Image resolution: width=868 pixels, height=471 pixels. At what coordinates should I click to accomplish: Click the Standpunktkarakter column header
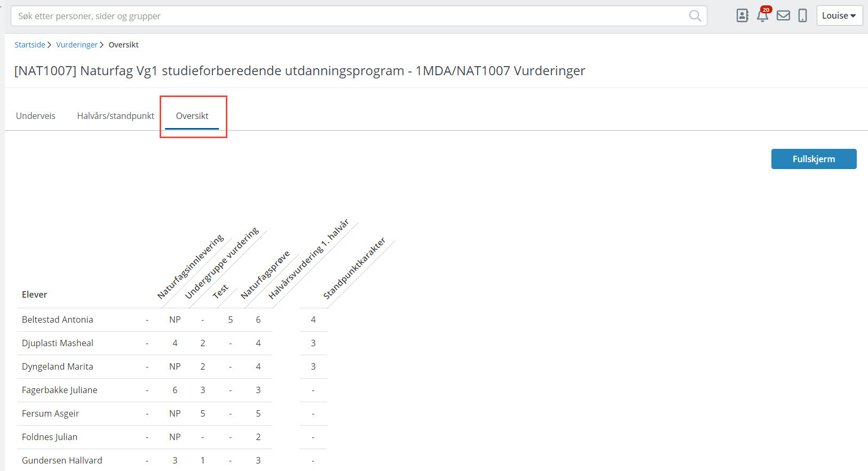pyautogui.click(x=354, y=268)
